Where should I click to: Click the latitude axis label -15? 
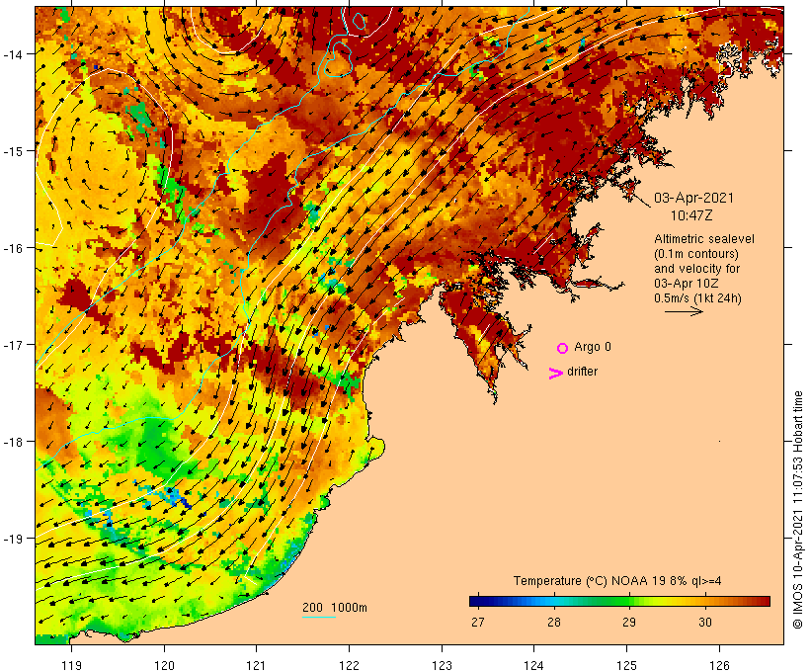12,151
